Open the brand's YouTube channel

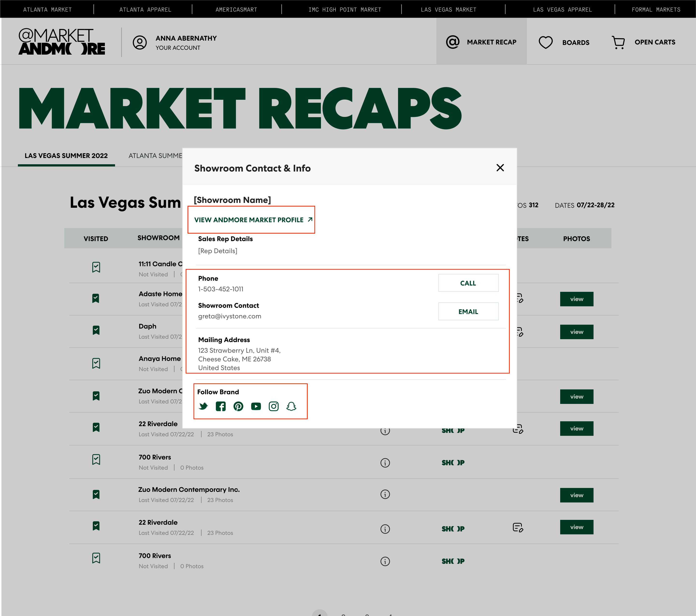click(256, 406)
